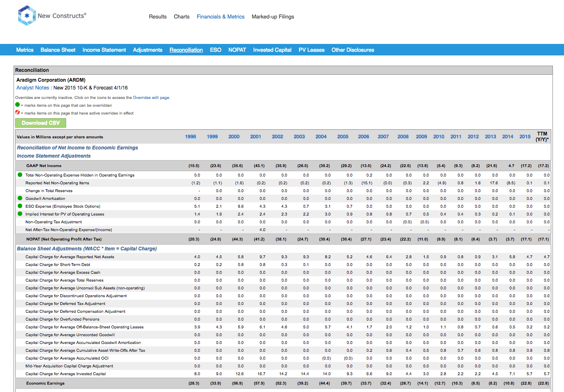Viewport: 564px width, 392px height.
Task: Switch to the NOPAT tab
Action: 237,50
